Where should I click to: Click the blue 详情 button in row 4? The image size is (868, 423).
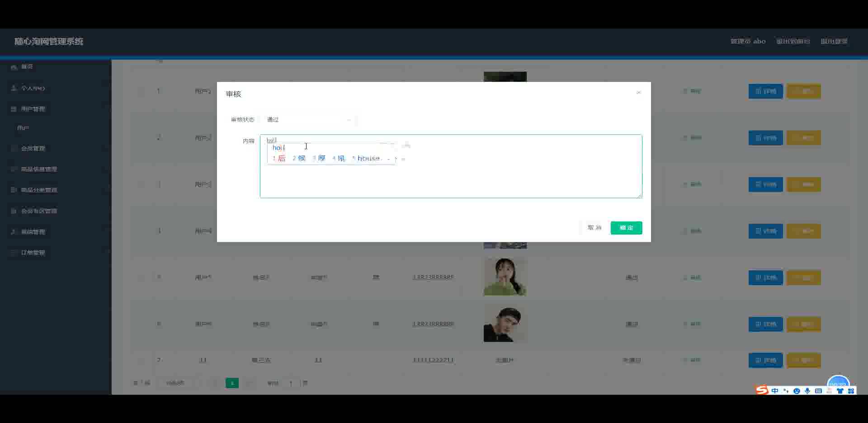point(765,231)
